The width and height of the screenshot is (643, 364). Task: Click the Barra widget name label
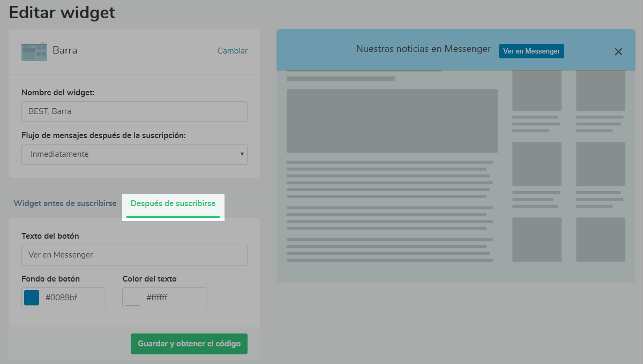(x=65, y=50)
